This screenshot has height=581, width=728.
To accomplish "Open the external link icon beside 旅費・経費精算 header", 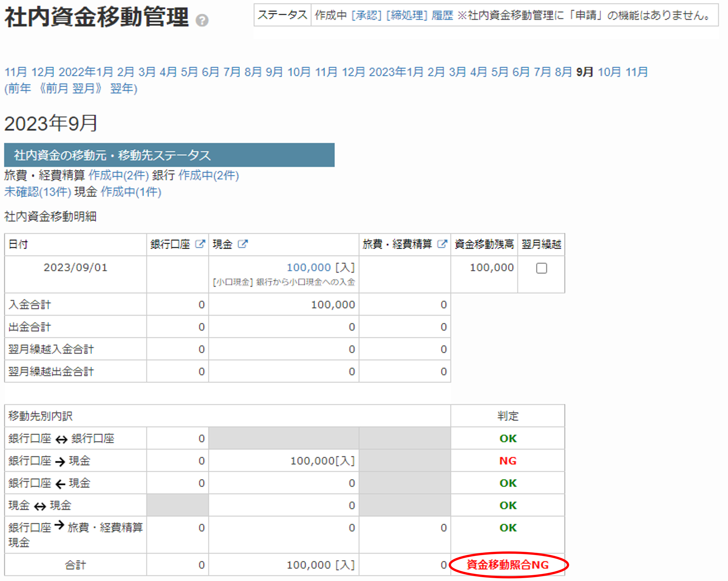I will pos(442,244).
